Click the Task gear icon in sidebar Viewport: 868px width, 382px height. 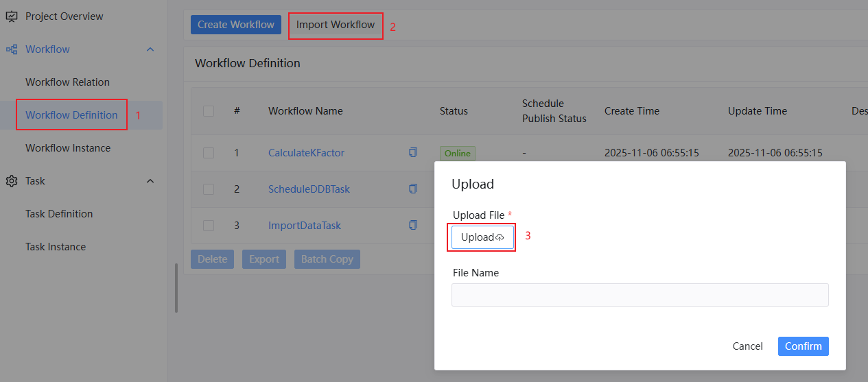[x=12, y=181]
